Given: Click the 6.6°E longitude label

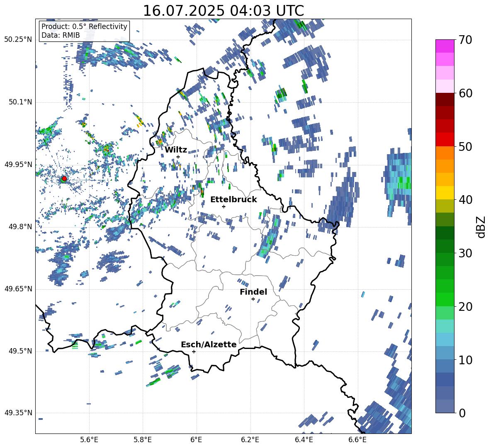Looking at the screenshot, I should [357, 440].
